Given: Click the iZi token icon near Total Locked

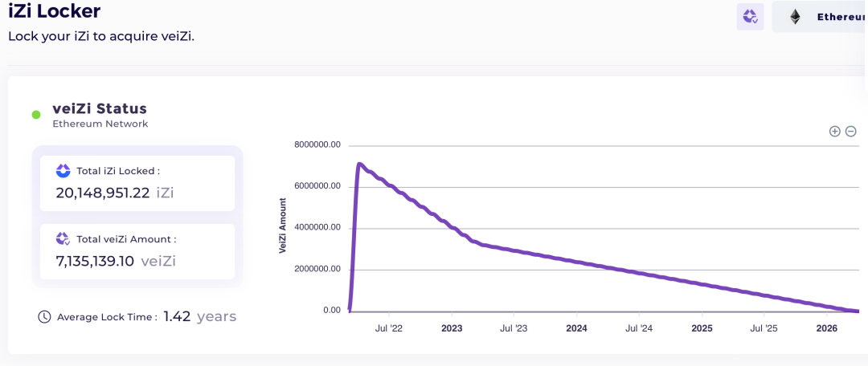Looking at the screenshot, I should [63, 171].
